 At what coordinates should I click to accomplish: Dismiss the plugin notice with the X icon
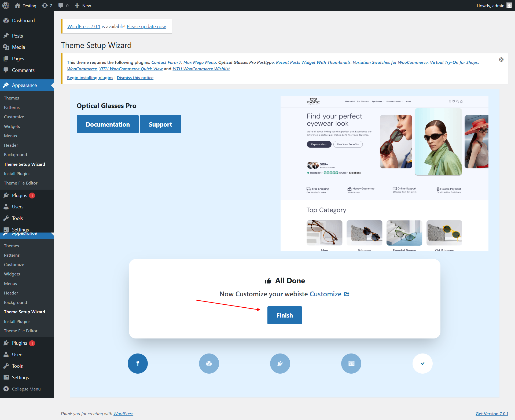point(501,60)
